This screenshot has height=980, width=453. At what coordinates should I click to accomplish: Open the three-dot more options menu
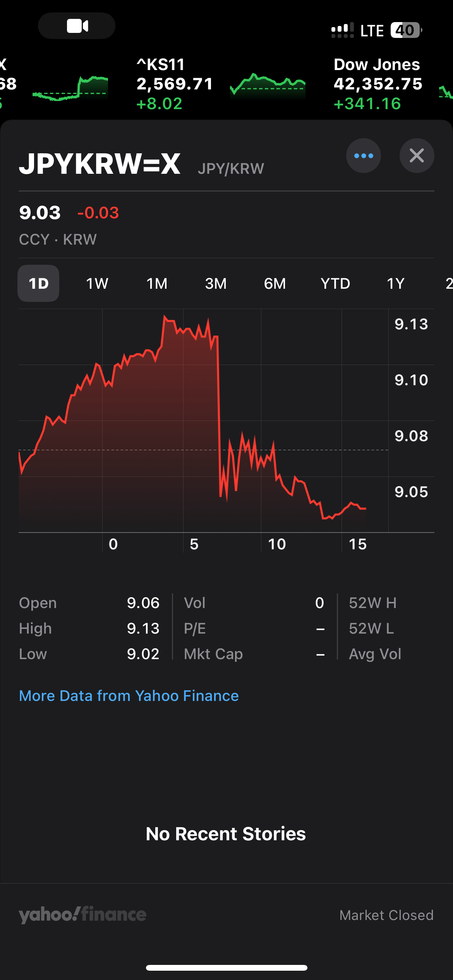click(363, 156)
